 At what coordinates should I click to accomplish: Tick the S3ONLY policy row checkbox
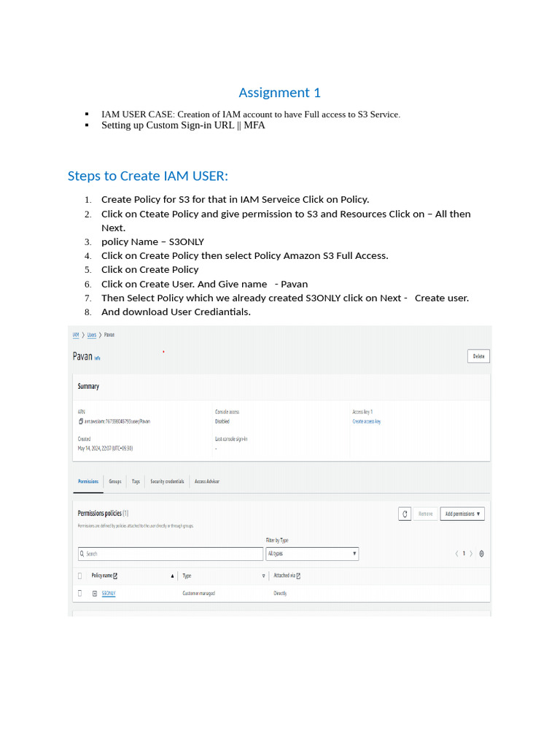click(x=80, y=593)
